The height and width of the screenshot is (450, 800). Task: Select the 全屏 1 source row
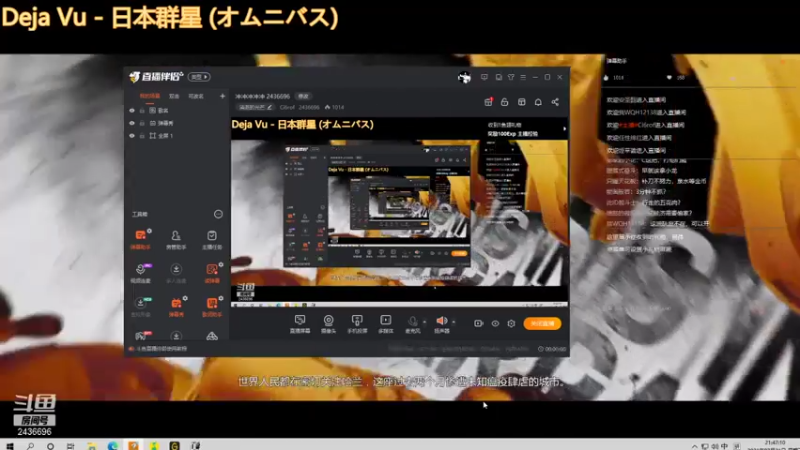pos(177,136)
